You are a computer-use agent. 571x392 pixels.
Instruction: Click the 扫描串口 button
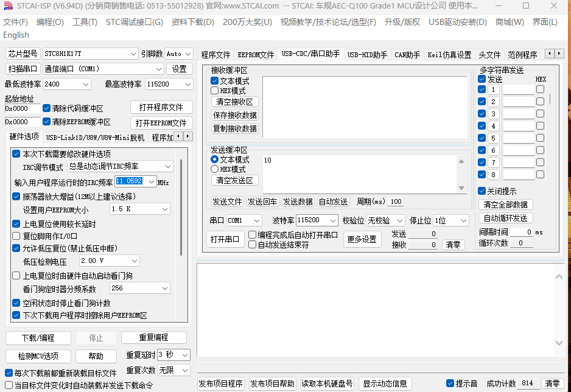click(x=23, y=69)
